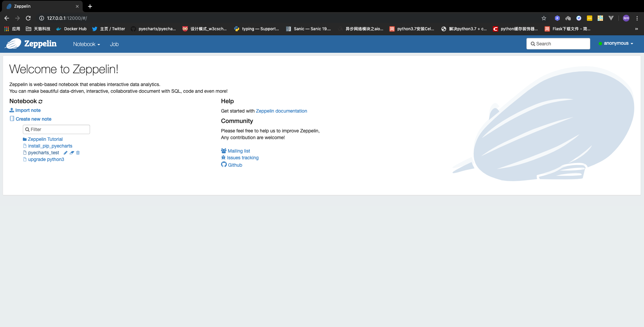The image size is (644, 327).
Task: Open the python缓存装饰器 bookmark
Action: [515, 29]
